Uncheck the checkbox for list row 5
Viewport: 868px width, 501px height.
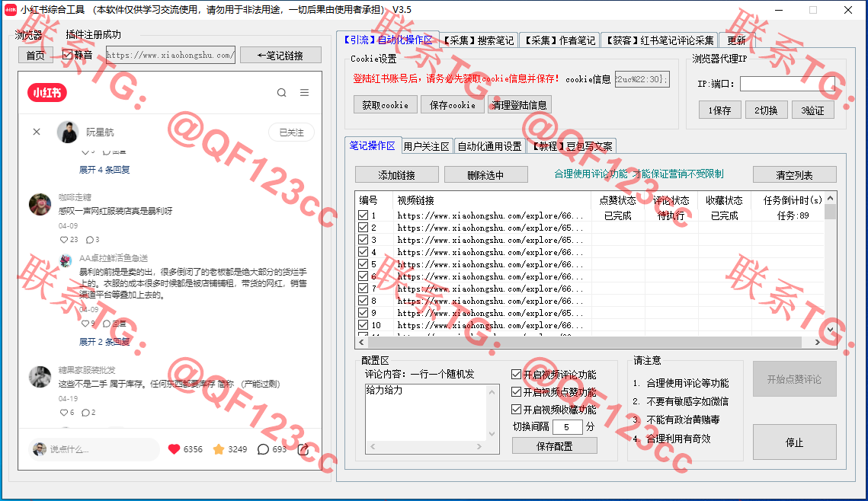364,263
